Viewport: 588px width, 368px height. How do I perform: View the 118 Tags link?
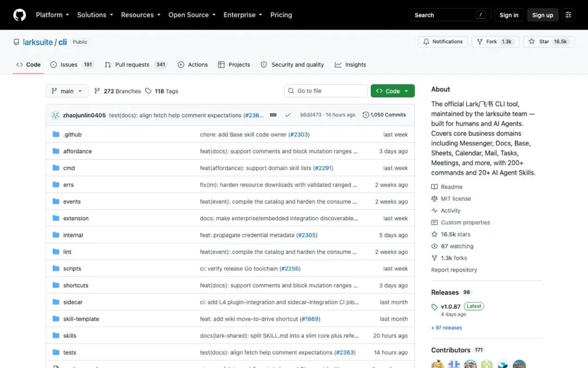[x=162, y=91]
